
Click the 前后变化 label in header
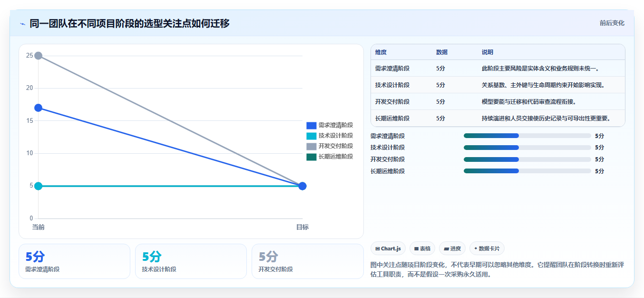(x=612, y=23)
